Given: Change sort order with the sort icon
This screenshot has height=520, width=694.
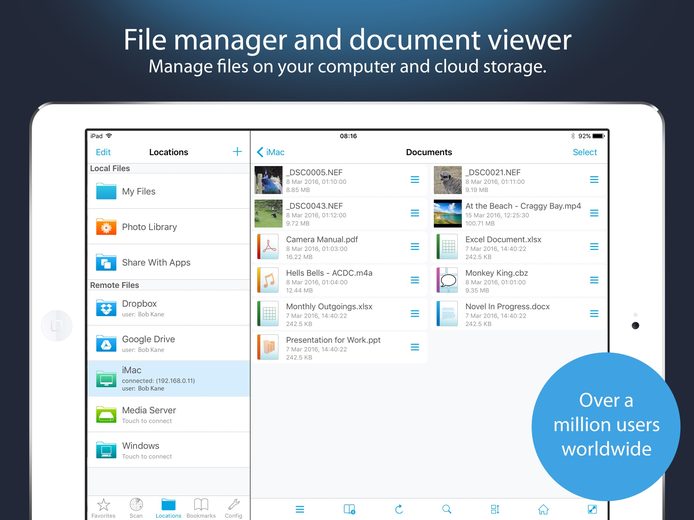Looking at the screenshot, I should click(x=495, y=509).
